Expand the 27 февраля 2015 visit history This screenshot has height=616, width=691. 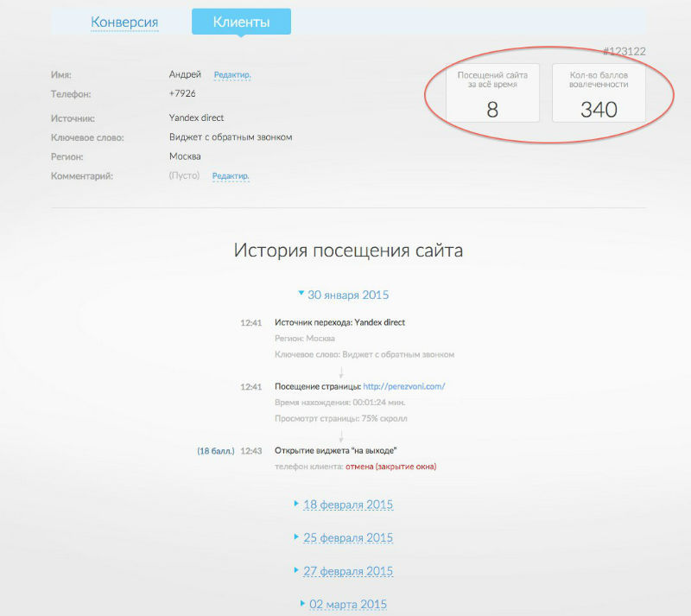tap(343, 571)
